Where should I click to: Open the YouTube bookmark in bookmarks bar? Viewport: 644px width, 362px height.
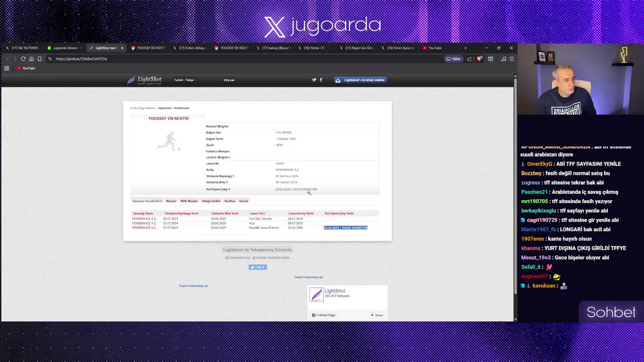pyautogui.click(x=26, y=68)
